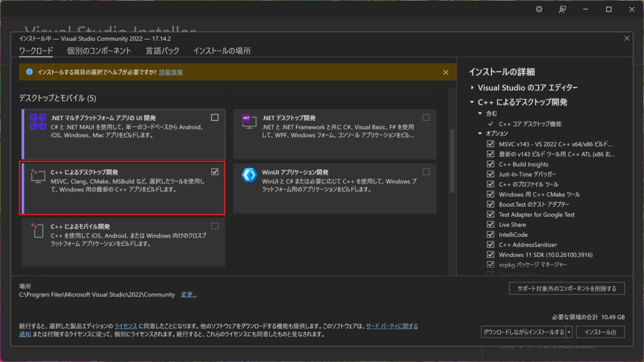Uncheck Windows 11 SDK (10.0.26100.3916)

pos(491,255)
